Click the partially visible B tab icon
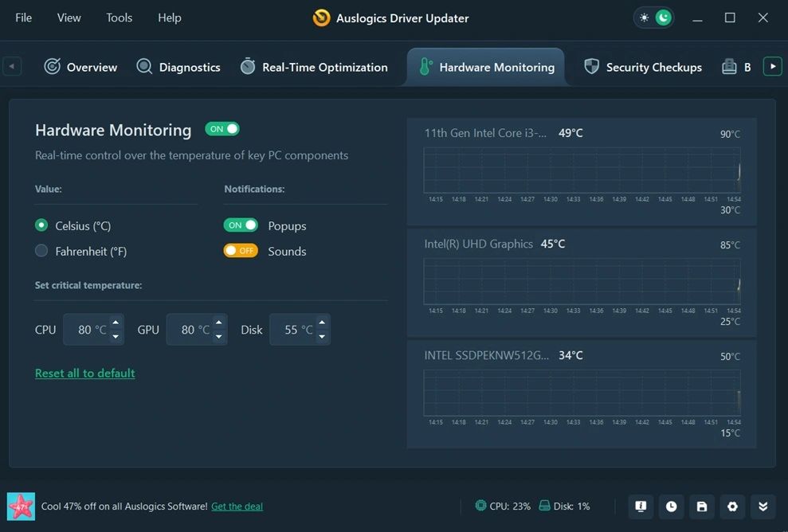788x532 pixels. pyautogui.click(x=729, y=66)
